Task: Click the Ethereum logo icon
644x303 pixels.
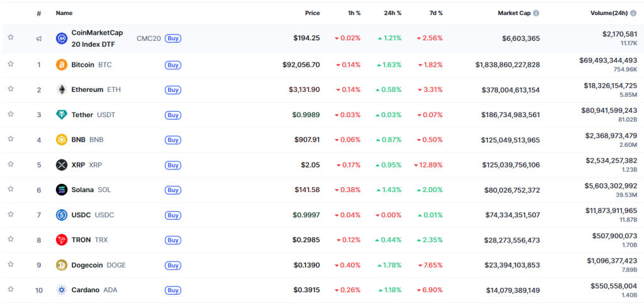Action: click(62, 89)
